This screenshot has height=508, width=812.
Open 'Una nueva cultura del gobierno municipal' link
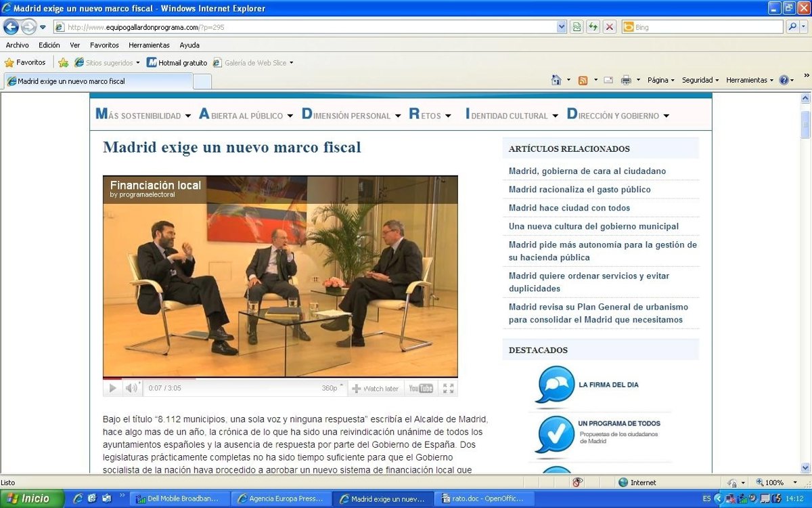pos(593,226)
